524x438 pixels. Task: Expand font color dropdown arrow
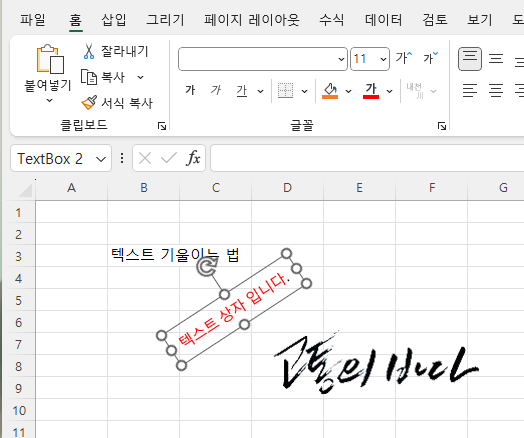coord(389,91)
